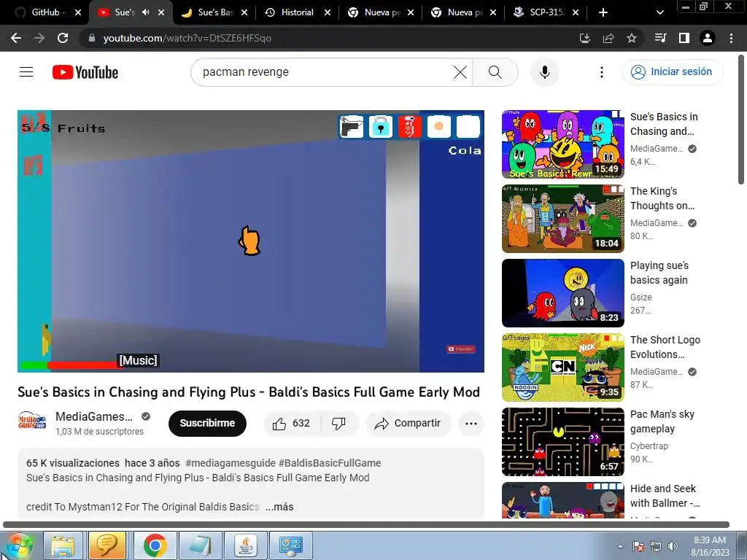Open The Short Logo Evolutions title

(665, 347)
